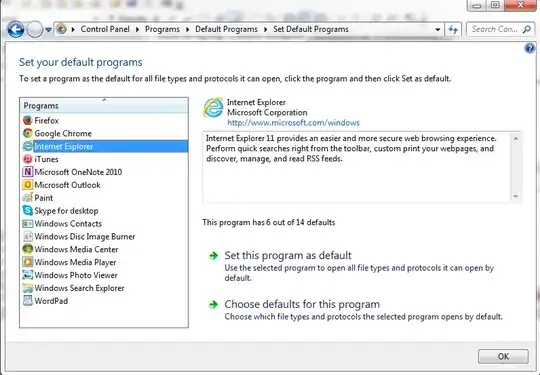Screen dimensions: 540x375
Task: Click the search magnifier icon
Action: 527,29
